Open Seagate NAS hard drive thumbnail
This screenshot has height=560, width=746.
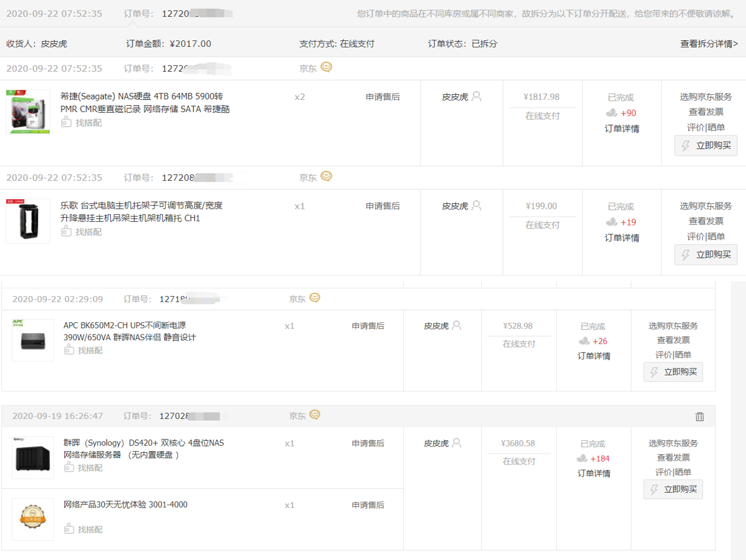(28, 112)
